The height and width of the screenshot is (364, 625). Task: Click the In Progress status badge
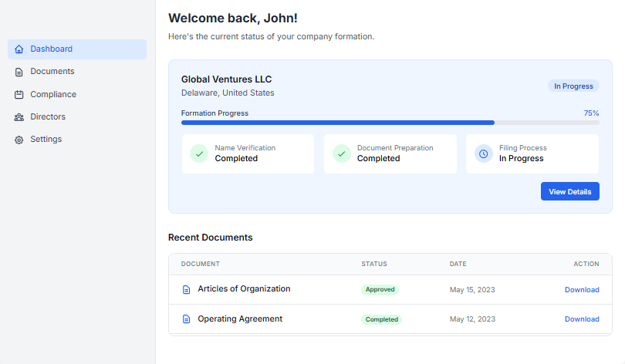point(573,86)
